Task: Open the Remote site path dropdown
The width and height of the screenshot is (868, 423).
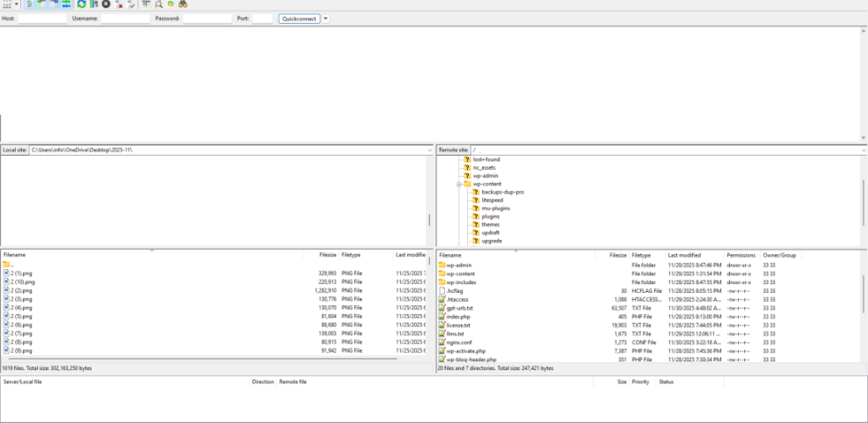Action: coord(864,150)
